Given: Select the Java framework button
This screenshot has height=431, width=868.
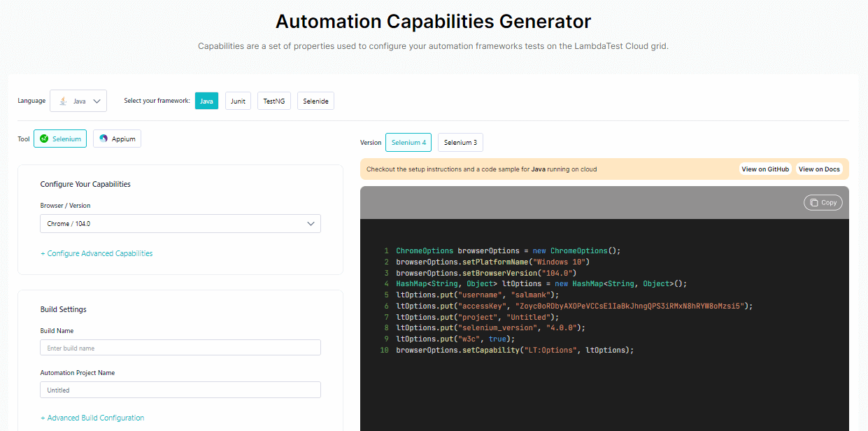Looking at the screenshot, I should pyautogui.click(x=206, y=100).
